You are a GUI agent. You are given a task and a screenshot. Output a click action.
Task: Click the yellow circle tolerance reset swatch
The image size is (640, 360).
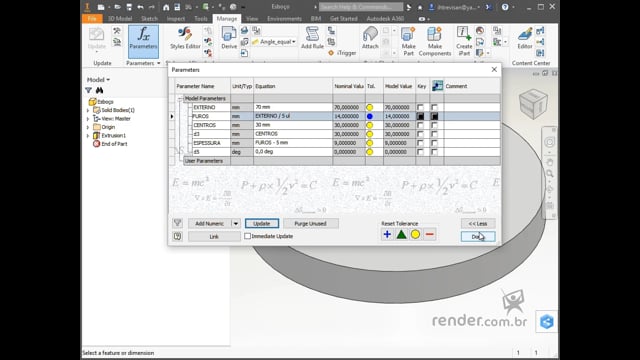415,234
